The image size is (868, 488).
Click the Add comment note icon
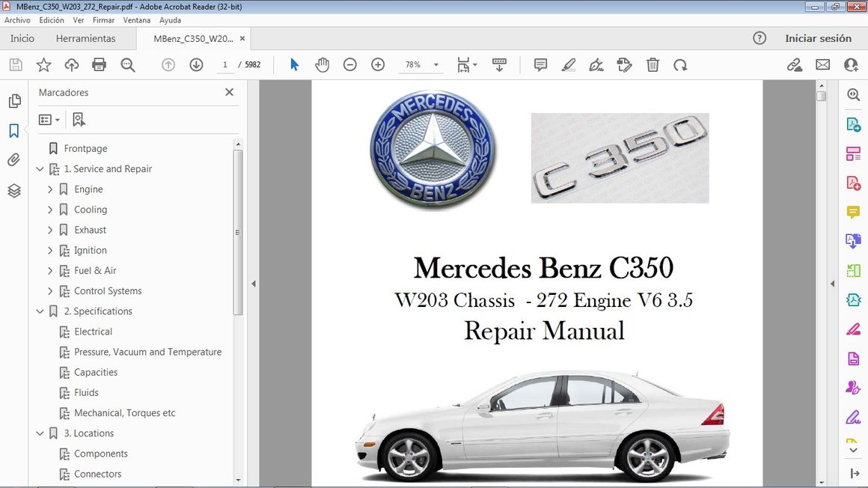(540, 65)
